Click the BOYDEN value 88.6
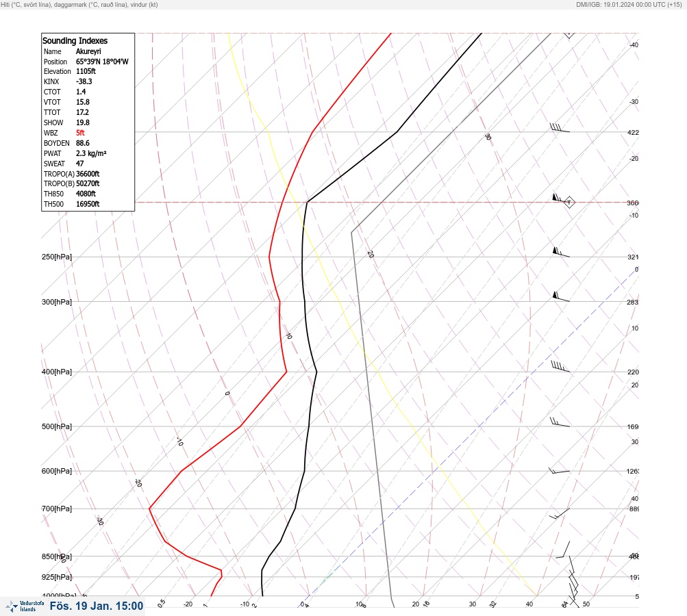Image resolution: width=687 pixels, height=616 pixels. (83, 143)
